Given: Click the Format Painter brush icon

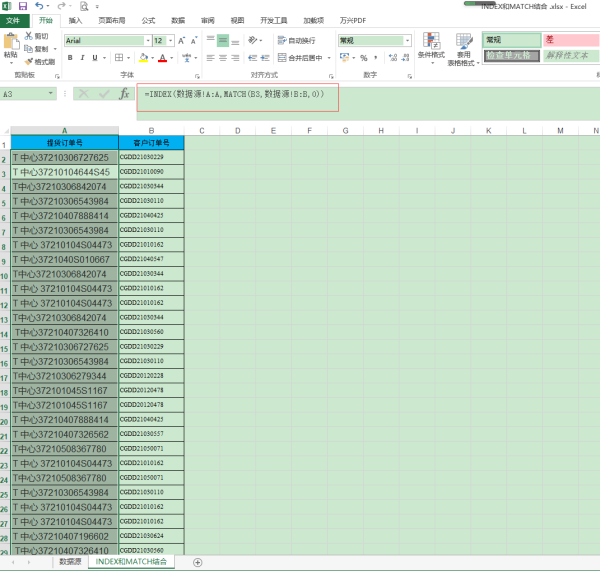Looking at the screenshot, I should point(28,61).
